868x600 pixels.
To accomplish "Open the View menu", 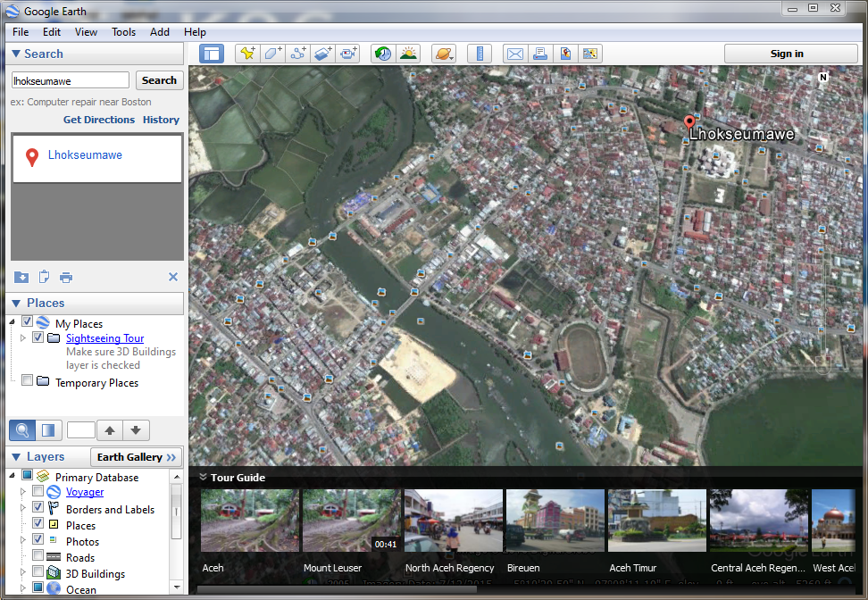I will pos(86,32).
